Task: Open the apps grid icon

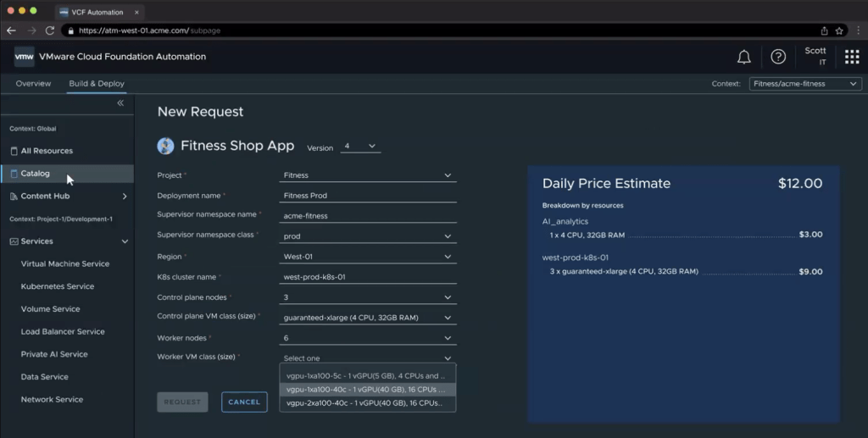Action: (x=852, y=58)
